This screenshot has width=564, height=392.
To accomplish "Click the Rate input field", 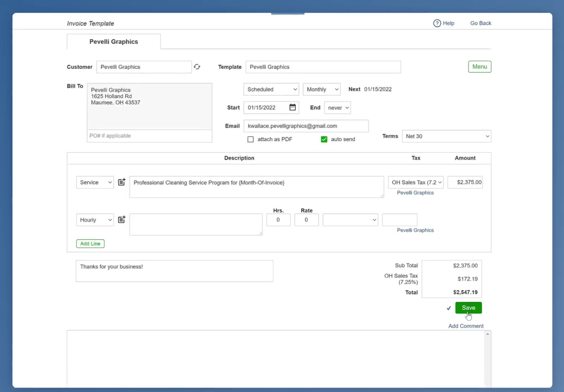I will click(306, 220).
